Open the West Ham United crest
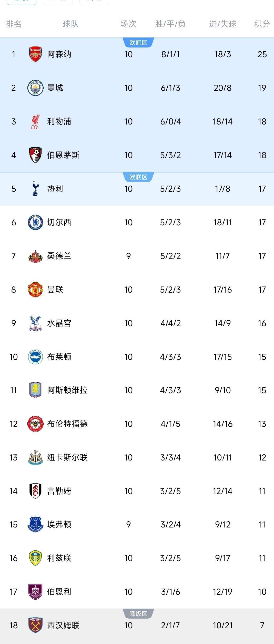The image size is (274, 644). (x=35, y=625)
